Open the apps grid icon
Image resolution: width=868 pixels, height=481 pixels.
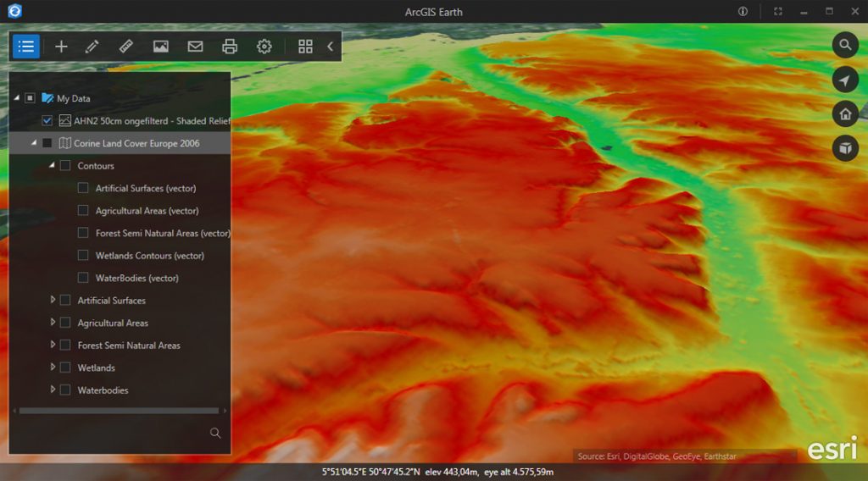pos(305,47)
